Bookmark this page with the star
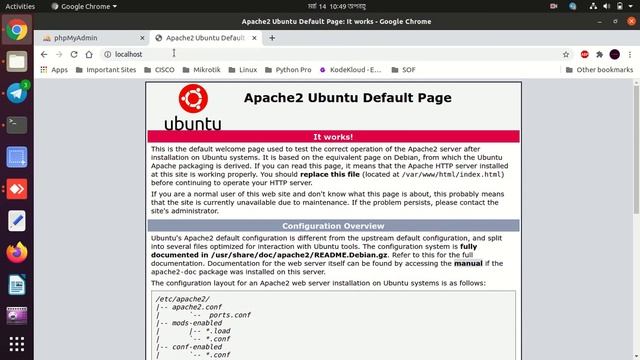The height and width of the screenshot is (360, 640). click(x=566, y=54)
